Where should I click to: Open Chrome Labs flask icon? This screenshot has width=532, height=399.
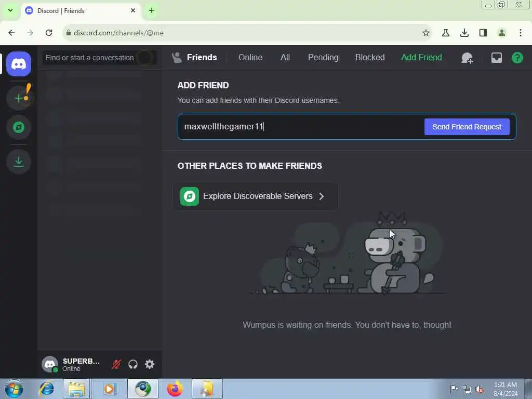tap(445, 33)
